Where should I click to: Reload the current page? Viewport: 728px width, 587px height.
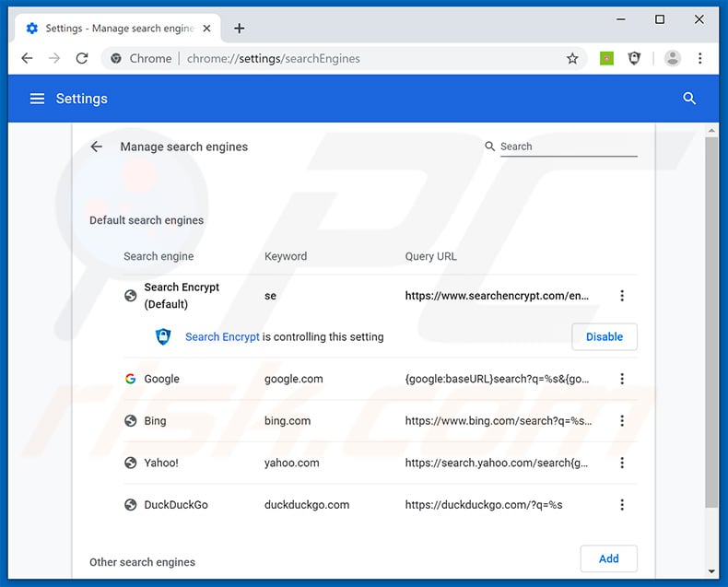click(82, 58)
